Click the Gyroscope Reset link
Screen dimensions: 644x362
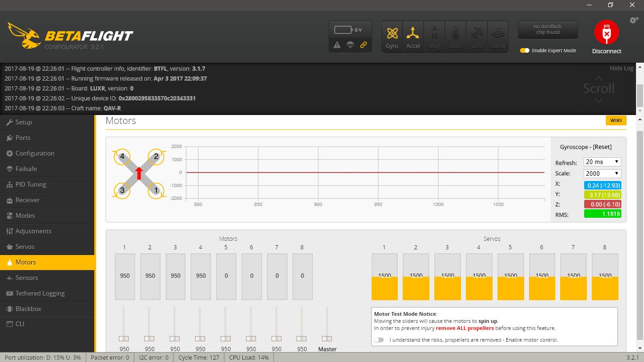602,147
